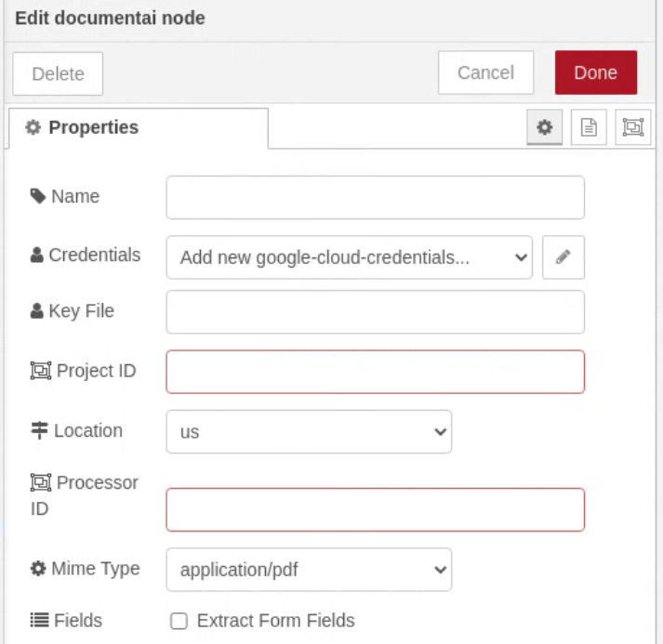Open node description document icon
Image resolution: width=663 pixels, height=644 pixels.
click(589, 127)
